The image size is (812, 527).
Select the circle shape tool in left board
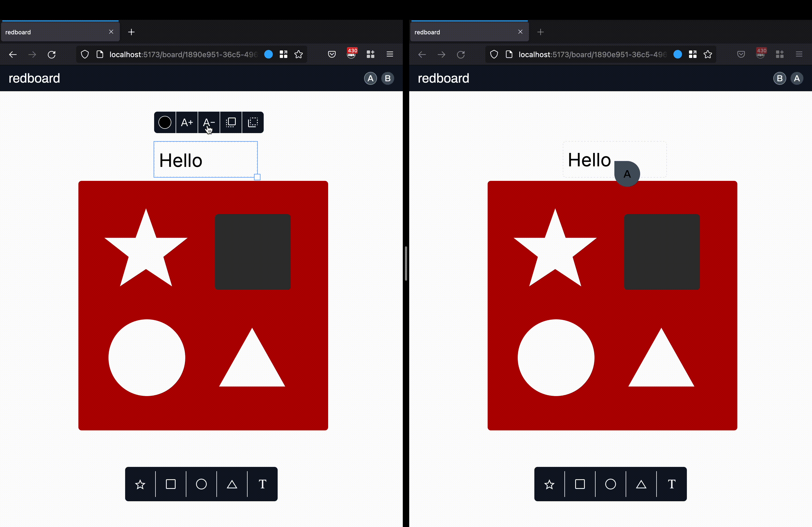(201, 484)
